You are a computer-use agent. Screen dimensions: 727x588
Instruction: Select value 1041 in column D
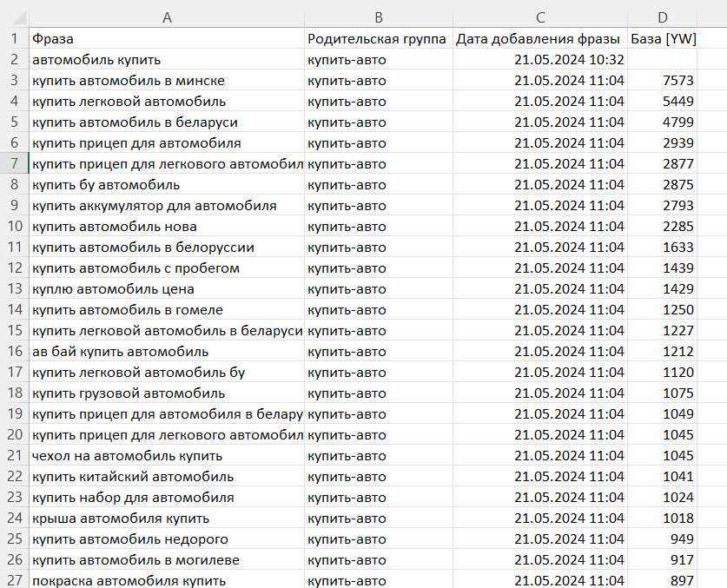[662, 477]
